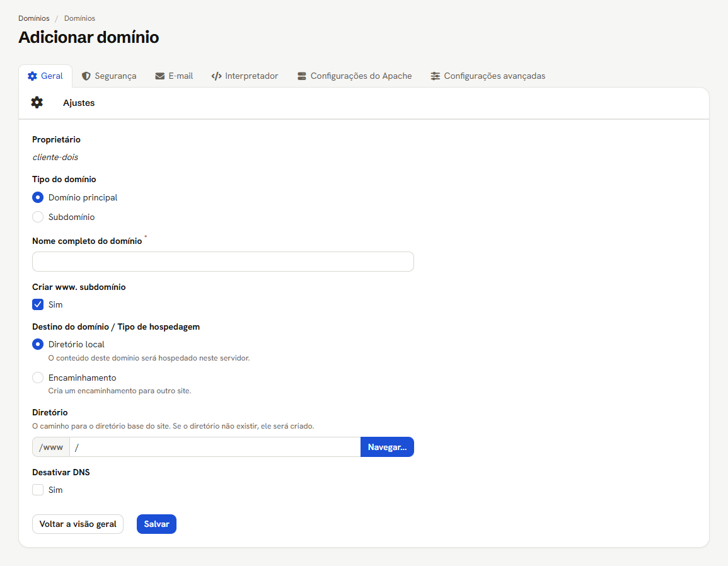Image resolution: width=728 pixels, height=566 pixels.
Task: Click the shield icon beside Segurança
Action: click(x=86, y=76)
